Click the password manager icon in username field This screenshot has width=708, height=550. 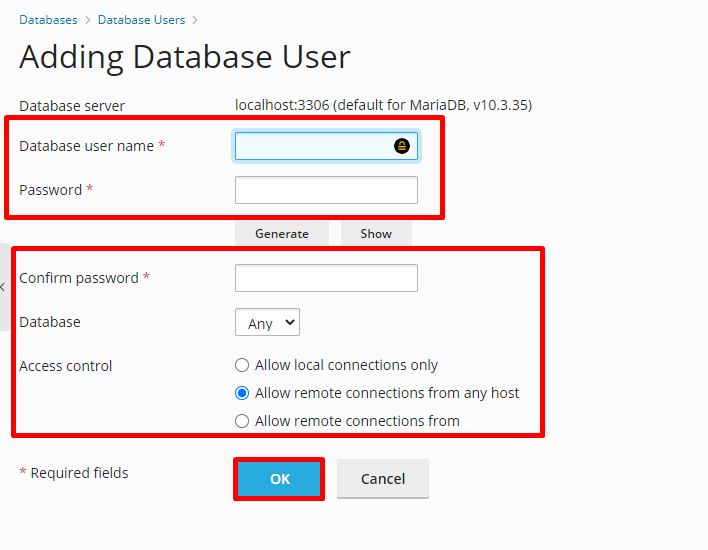pyautogui.click(x=401, y=146)
